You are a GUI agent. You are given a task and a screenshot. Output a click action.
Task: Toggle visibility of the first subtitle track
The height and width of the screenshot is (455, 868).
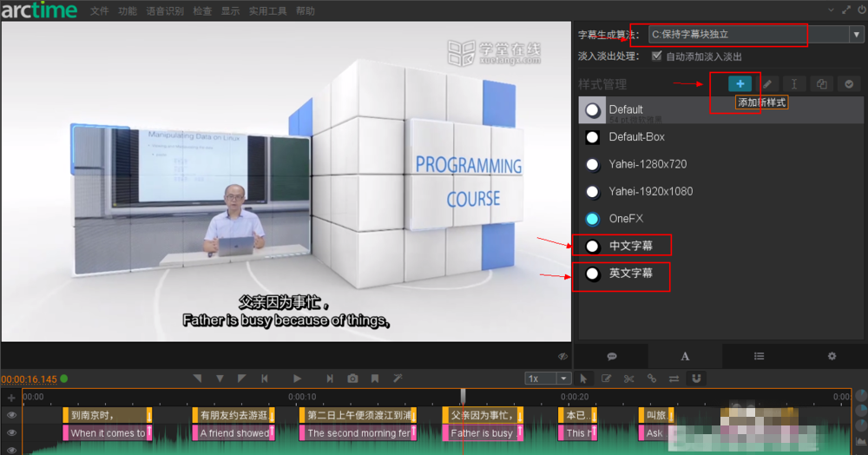12,415
